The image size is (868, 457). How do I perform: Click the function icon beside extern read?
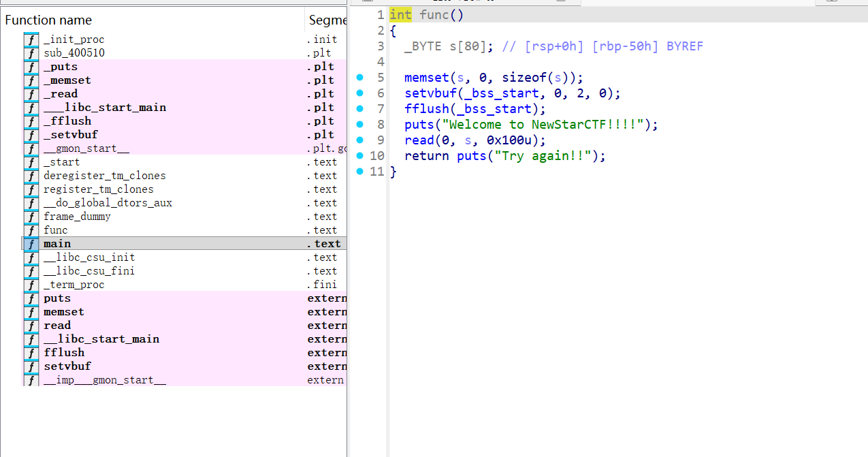(x=31, y=326)
